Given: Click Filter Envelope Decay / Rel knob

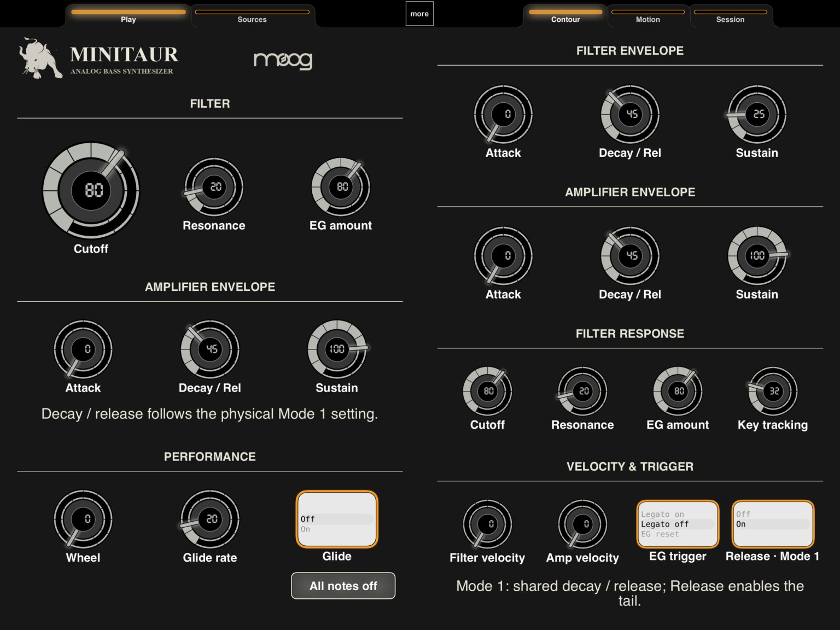Looking at the screenshot, I should (x=630, y=114).
